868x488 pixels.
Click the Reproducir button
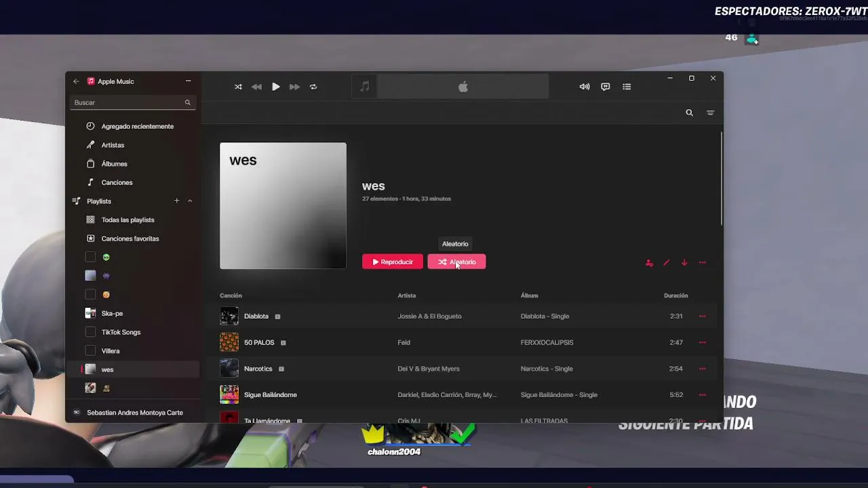coord(393,262)
